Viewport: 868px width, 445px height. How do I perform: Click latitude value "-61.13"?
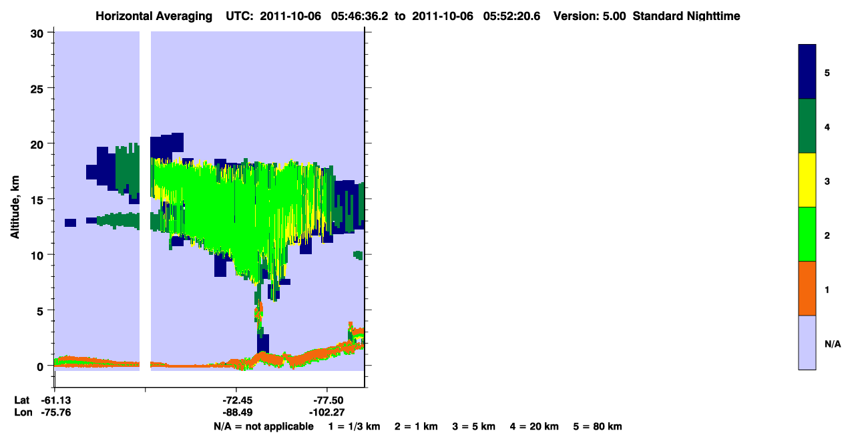[56, 400]
